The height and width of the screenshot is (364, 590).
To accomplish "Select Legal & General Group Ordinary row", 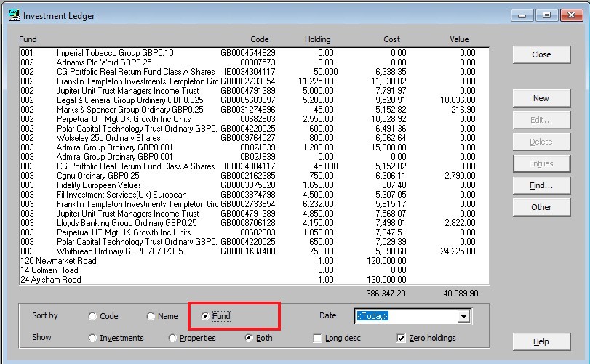I will point(255,100).
